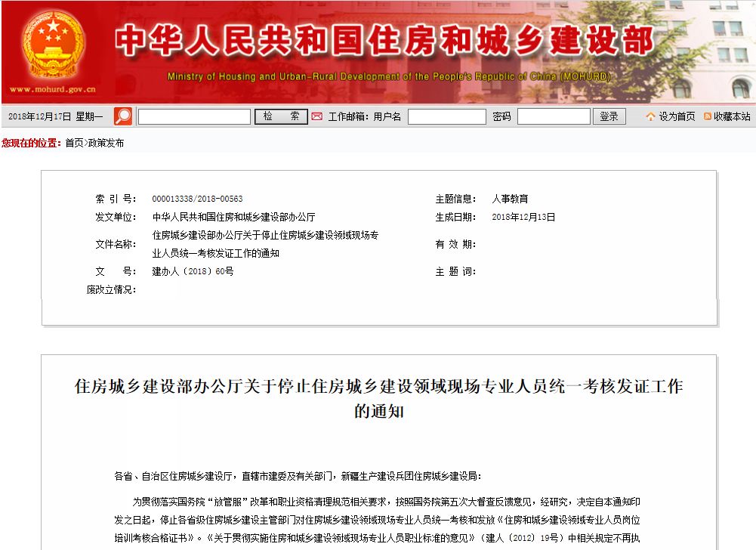Click the 生成日期 label
Image resolution: width=756 pixels, height=550 pixels.
pyautogui.click(x=455, y=217)
